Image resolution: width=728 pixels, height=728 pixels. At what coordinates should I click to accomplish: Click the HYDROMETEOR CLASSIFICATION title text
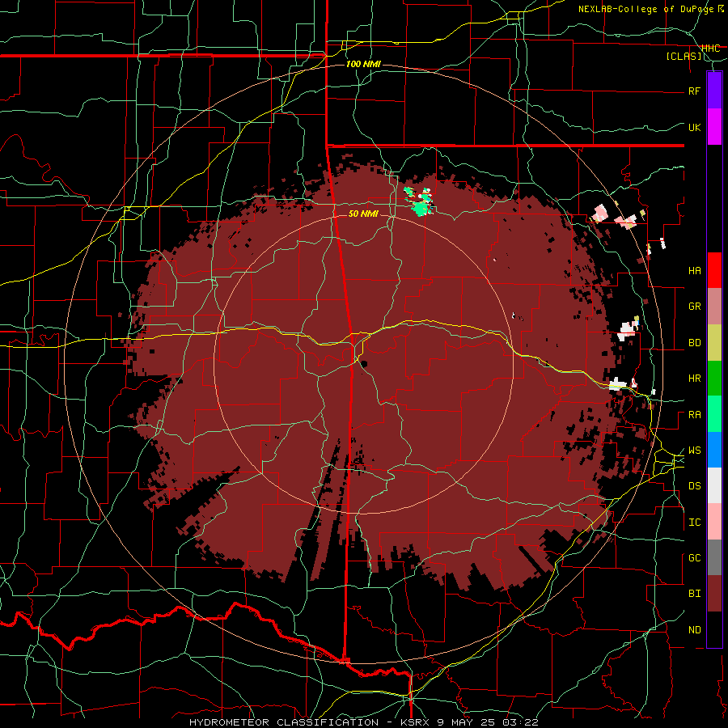coord(284,722)
